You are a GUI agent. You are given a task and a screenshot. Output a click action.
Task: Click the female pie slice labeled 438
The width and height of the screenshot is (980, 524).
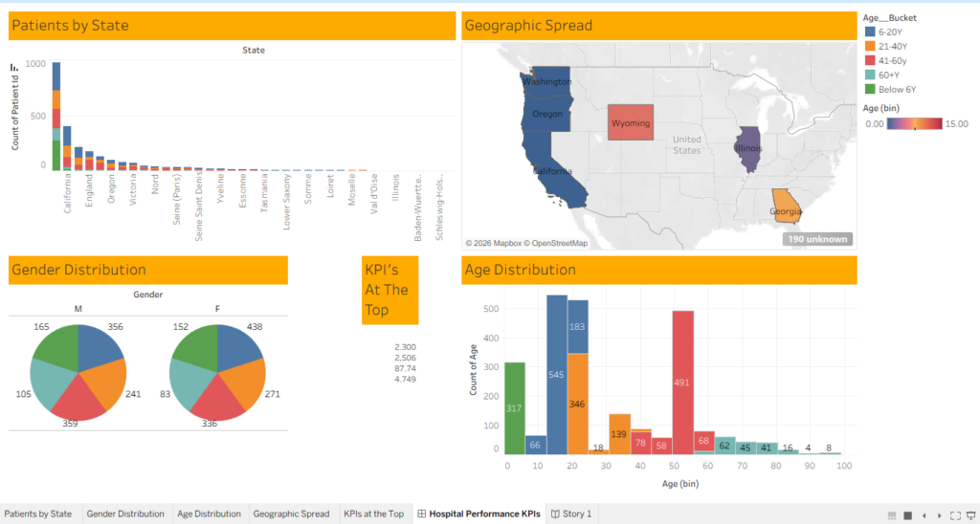pos(238,348)
